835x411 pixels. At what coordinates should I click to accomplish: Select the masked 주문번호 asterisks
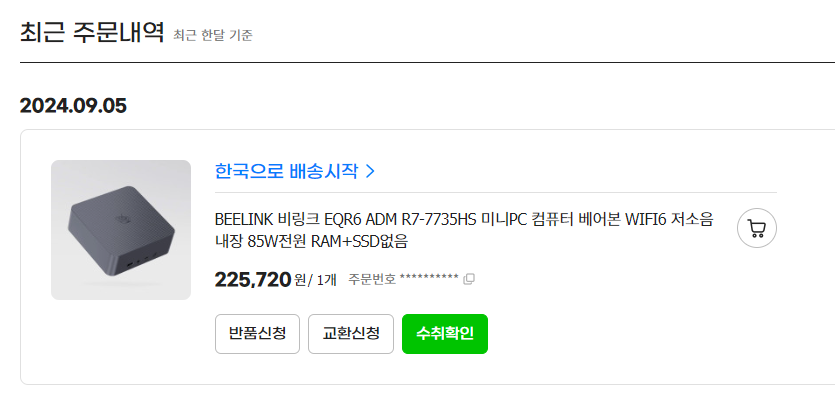click(429, 278)
